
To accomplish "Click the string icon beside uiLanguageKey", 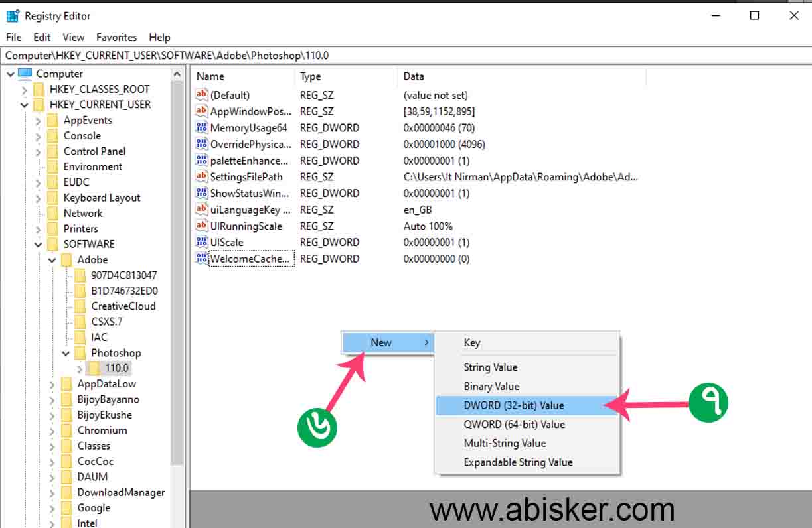I will (x=202, y=210).
